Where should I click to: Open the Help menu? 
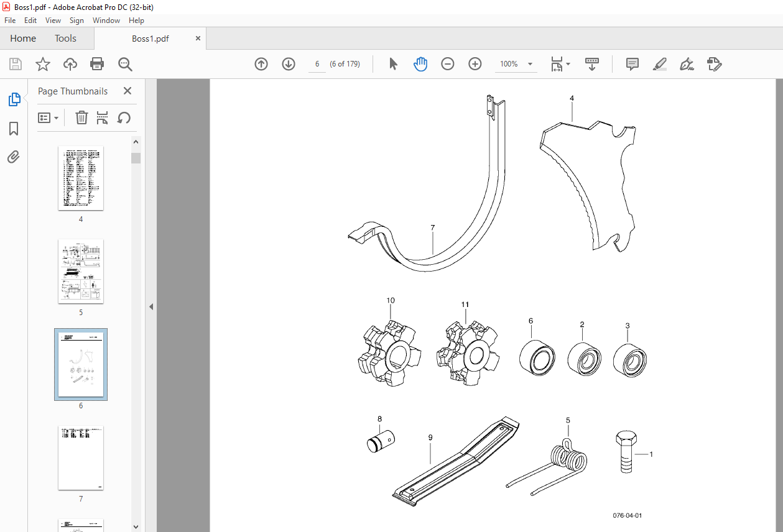point(136,21)
